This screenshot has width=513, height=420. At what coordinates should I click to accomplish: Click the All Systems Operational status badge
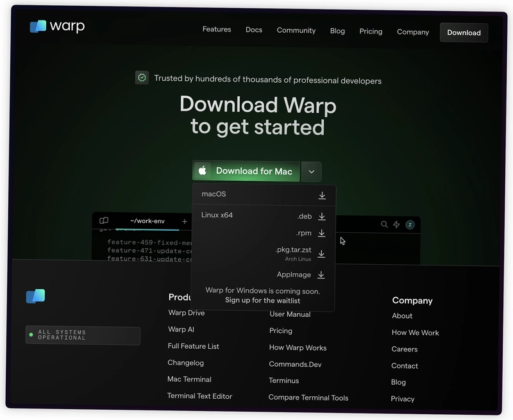(83, 335)
